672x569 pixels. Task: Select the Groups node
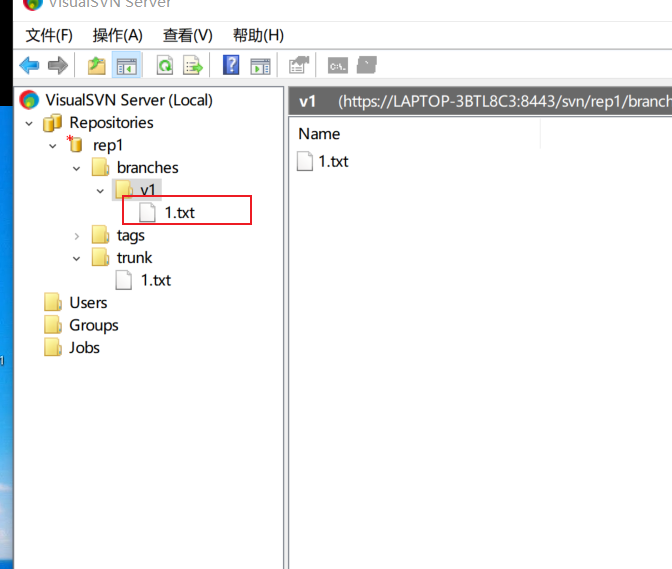94,325
